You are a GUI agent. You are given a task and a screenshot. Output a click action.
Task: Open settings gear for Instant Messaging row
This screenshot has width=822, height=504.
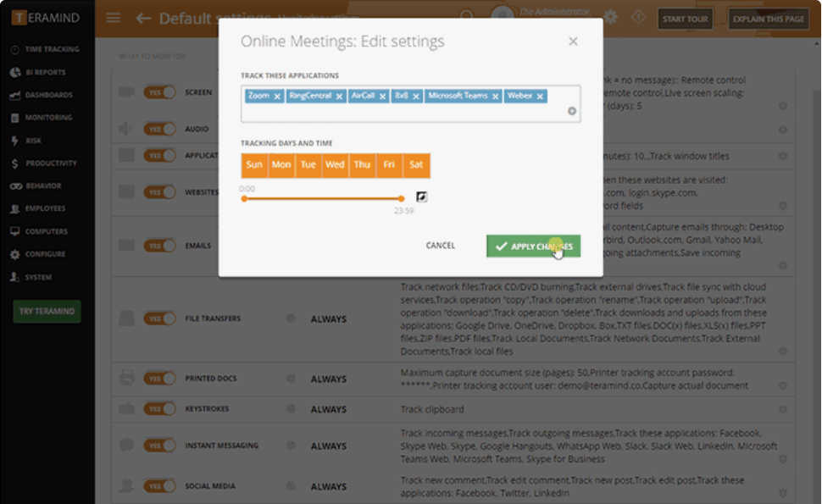(x=783, y=459)
